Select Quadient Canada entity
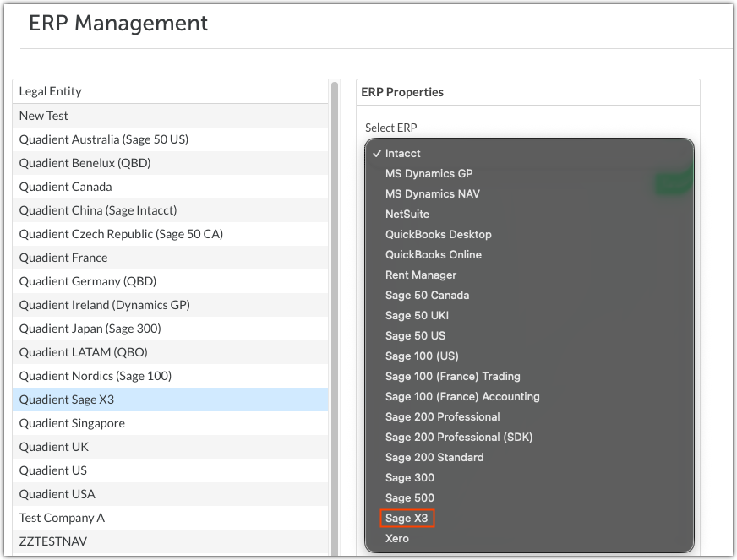The image size is (737, 560). point(170,187)
